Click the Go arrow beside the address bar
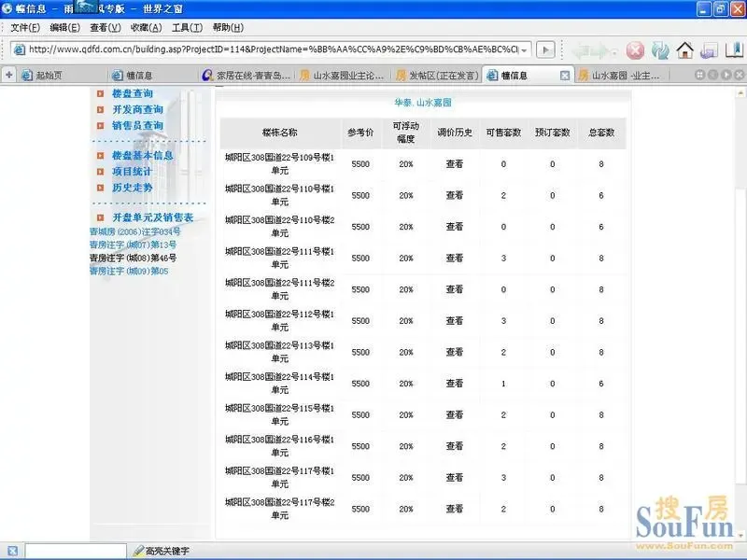 coord(545,49)
